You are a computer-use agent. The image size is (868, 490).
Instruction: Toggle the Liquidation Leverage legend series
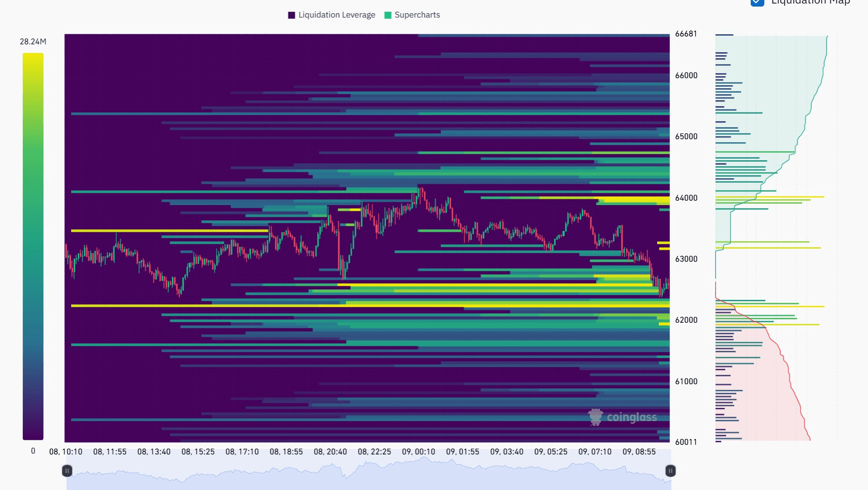tap(332, 15)
